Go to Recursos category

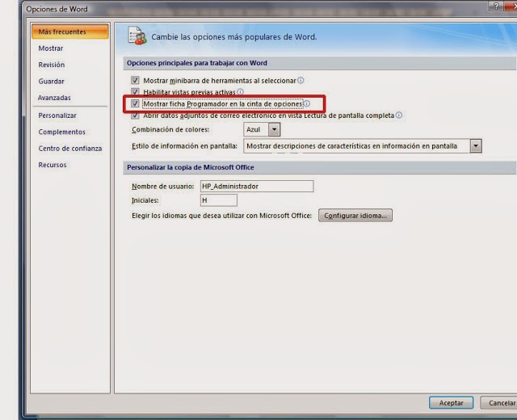(x=53, y=165)
